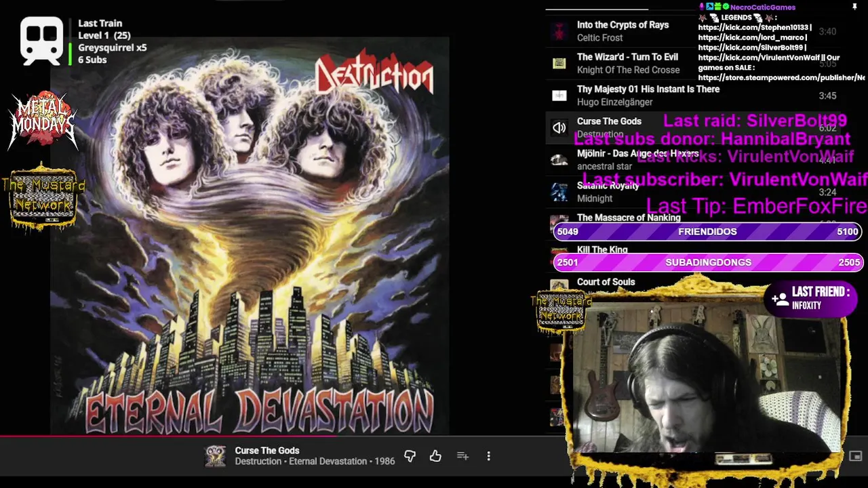The image size is (868, 488).
Task: Save current song to a playlist
Action: pyautogui.click(x=462, y=456)
